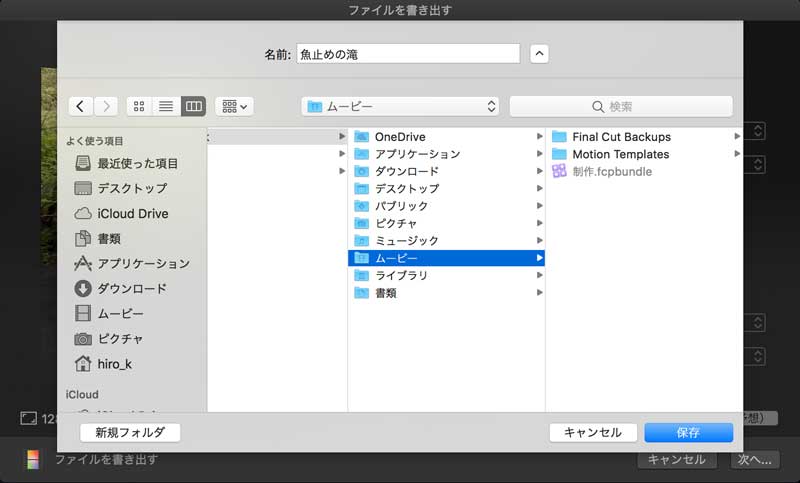
Task: Open the ムービー location popup
Action: click(x=402, y=106)
